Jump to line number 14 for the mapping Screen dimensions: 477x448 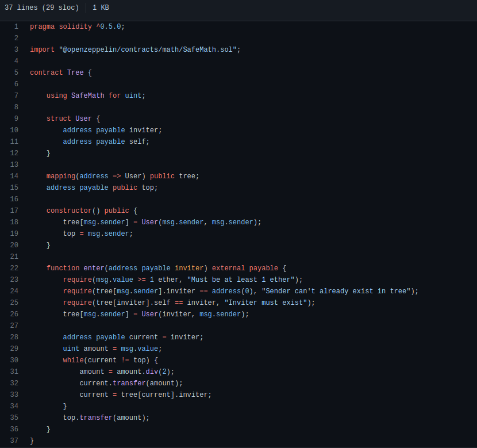coord(14,176)
